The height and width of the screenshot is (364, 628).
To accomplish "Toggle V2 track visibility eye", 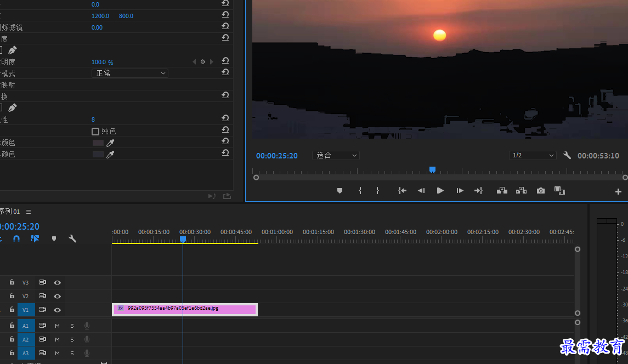I will pos(57,297).
